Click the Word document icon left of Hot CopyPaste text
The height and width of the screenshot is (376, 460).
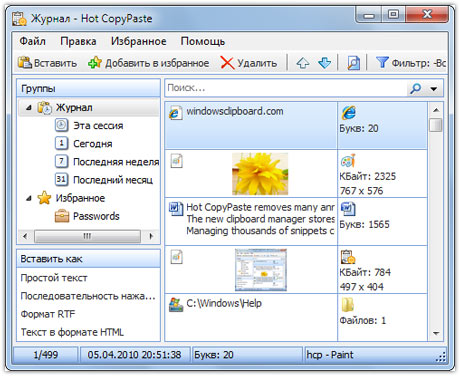(176, 209)
